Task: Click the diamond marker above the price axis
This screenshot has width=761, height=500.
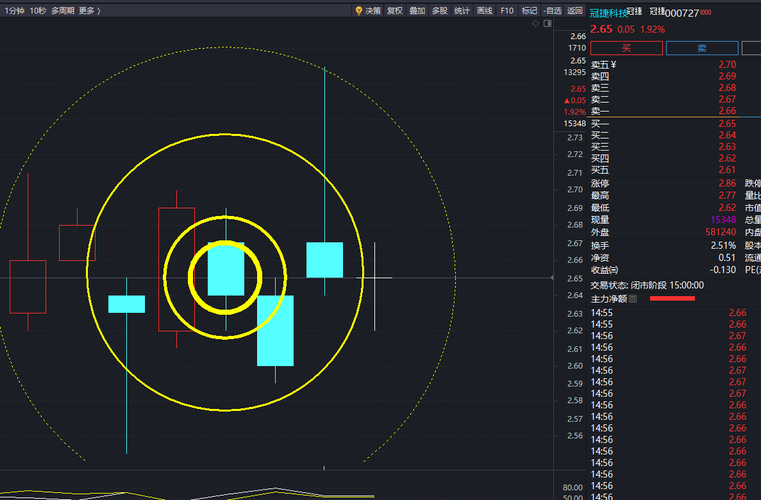Action: tap(535, 22)
